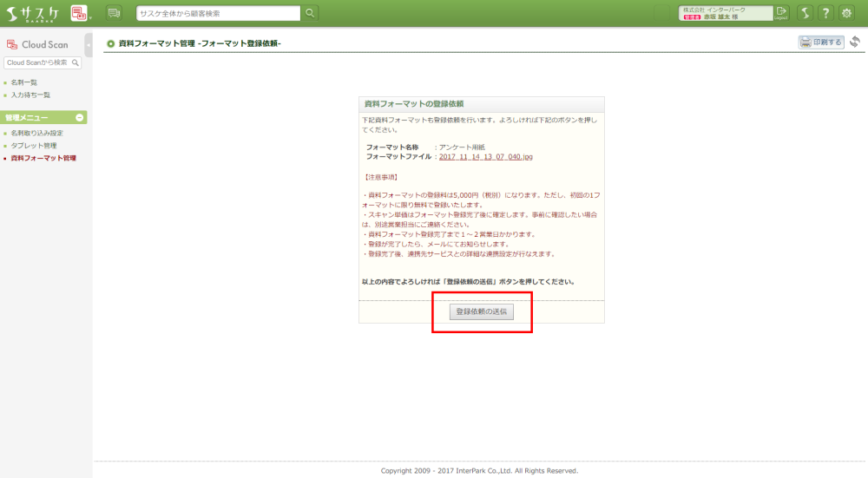Open 名刺一覧 in the sidebar
The width and height of the screenshot is (868, 478).
pos(23,82)
